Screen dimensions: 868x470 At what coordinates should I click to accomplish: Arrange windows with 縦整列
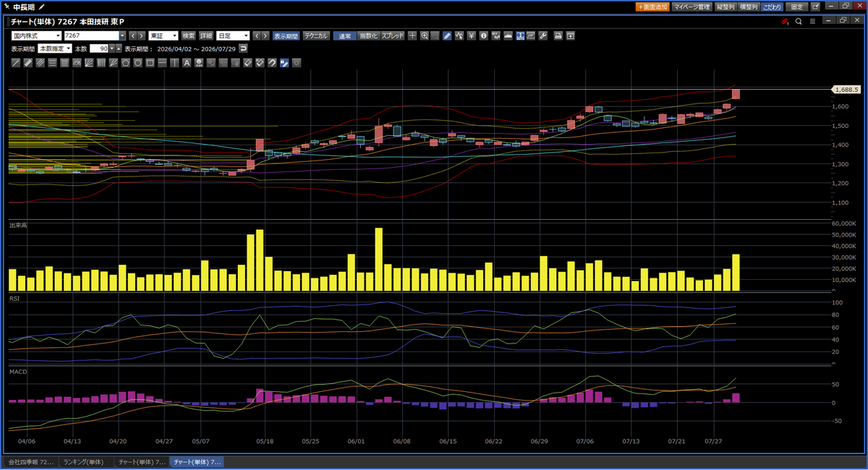725,7
